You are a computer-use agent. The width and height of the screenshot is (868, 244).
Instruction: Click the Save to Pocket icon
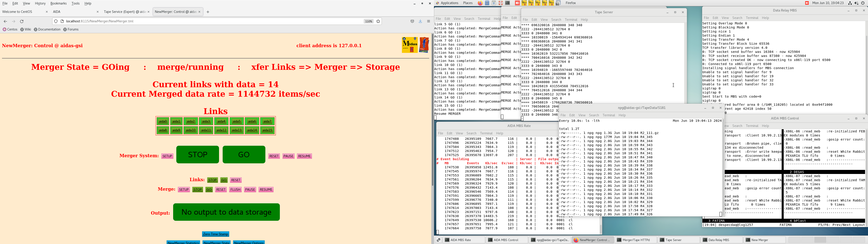click(x=412, y=21)
